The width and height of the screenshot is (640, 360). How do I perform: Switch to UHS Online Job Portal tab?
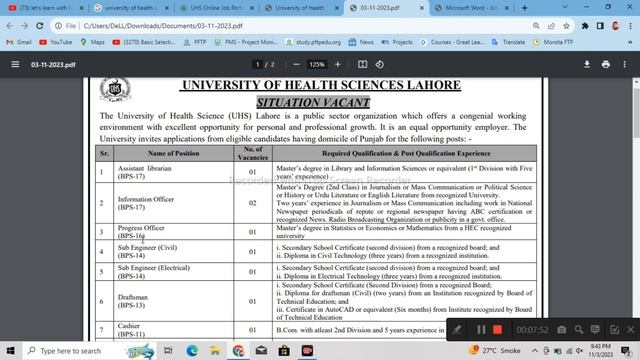[215, 8]
